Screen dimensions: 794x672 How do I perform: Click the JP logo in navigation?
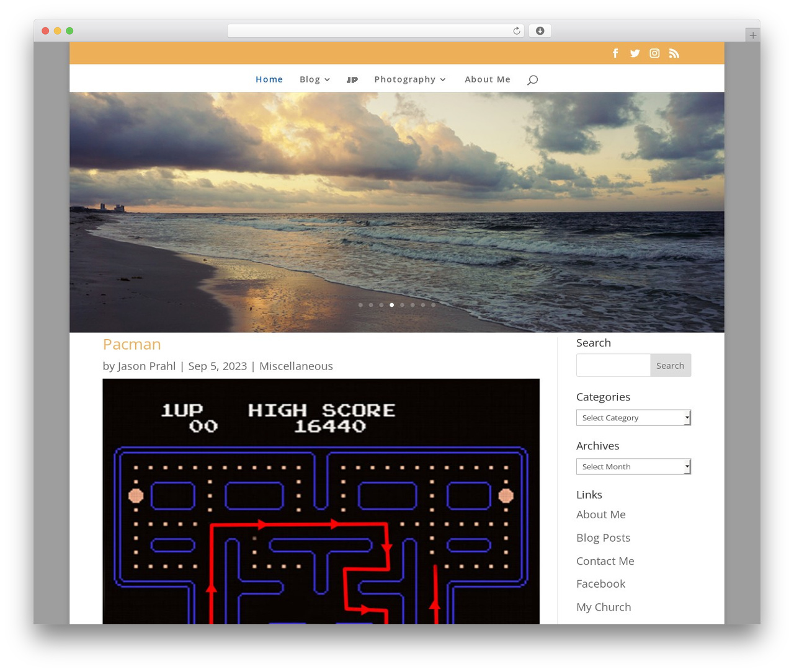point(352,79)
